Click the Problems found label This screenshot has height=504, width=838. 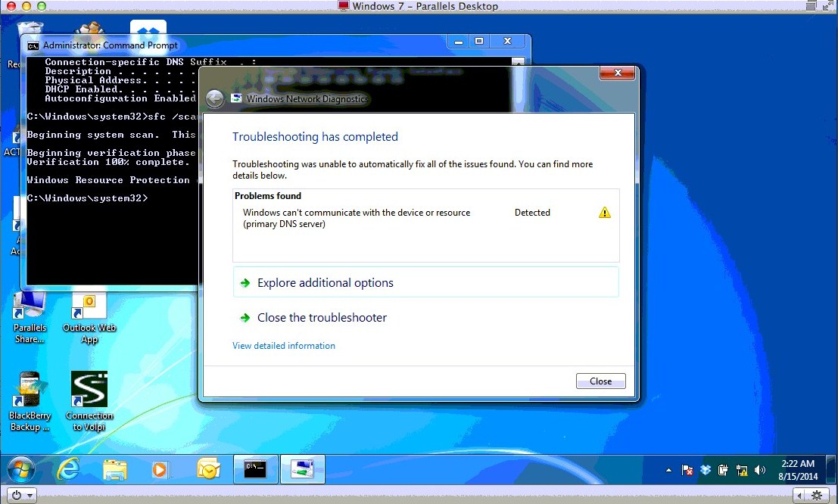pos(268,195)
